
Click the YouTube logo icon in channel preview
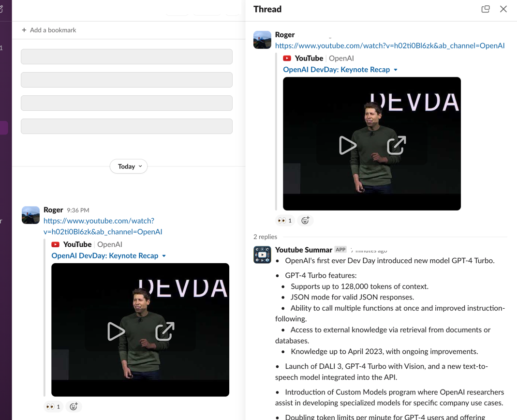[56, 244]
